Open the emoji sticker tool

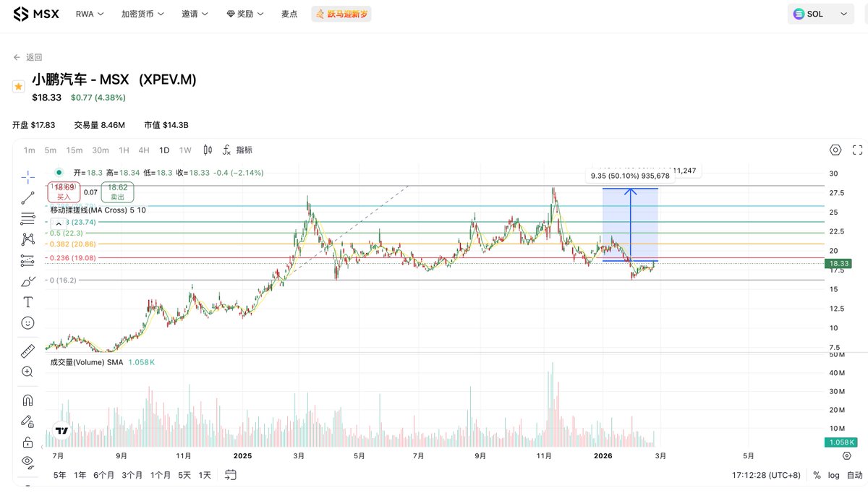(27, 322)
